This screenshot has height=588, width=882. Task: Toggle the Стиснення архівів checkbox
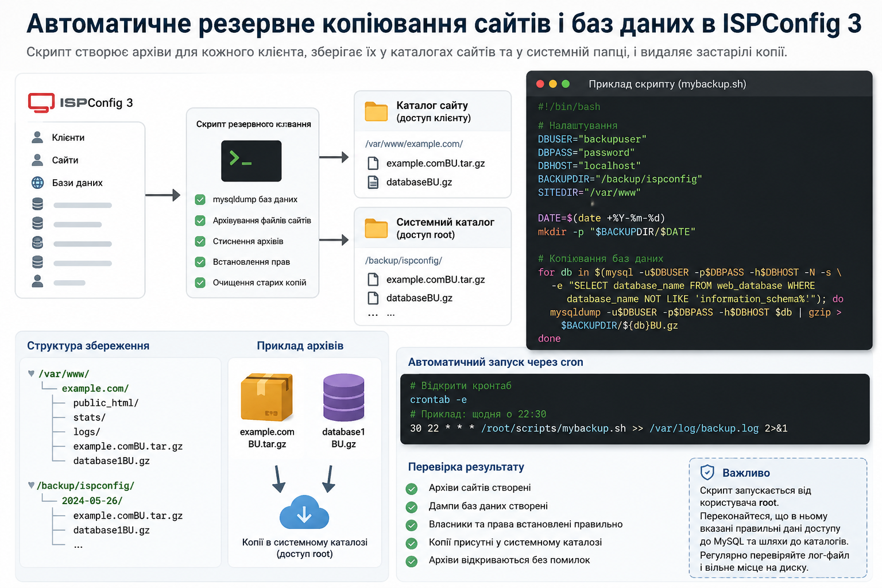[200, 241]
